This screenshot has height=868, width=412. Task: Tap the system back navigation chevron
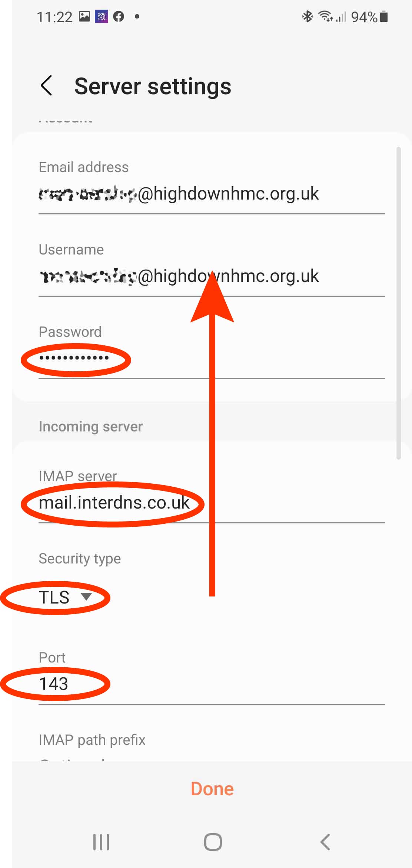tap(325, 842)
